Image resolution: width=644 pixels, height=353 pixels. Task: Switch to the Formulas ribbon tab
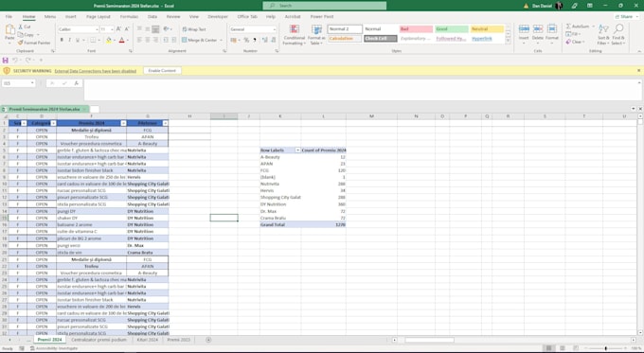[129, 17]
